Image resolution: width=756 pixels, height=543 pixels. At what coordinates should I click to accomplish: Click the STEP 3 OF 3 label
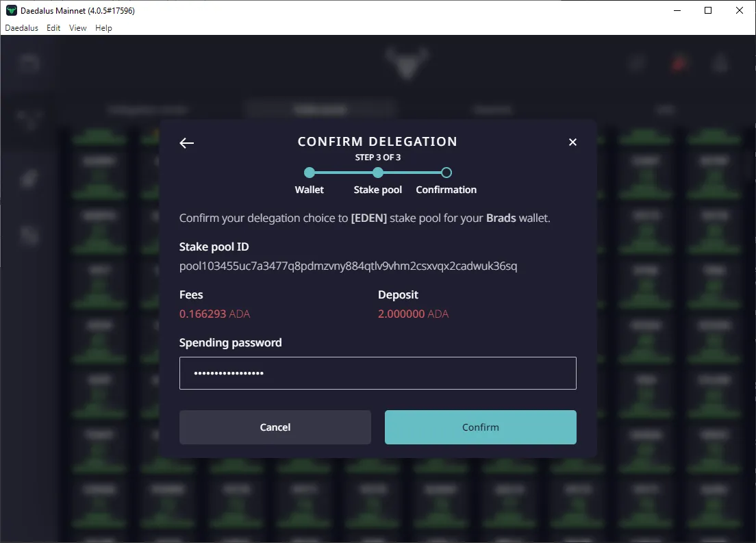[x=378, y=157]
